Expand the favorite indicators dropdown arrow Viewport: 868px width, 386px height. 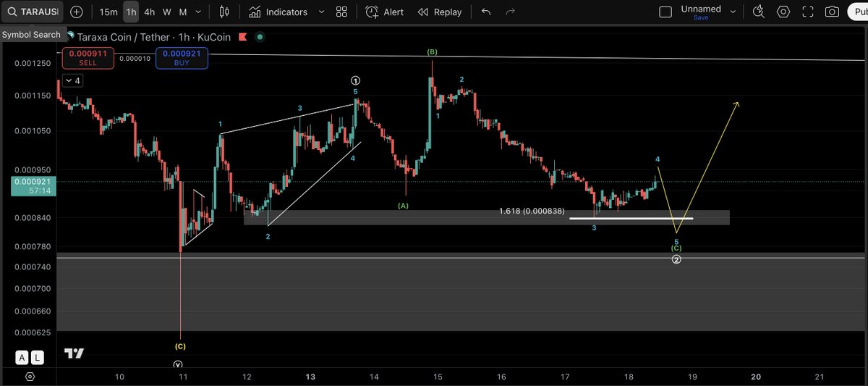[x=321, y=12]
